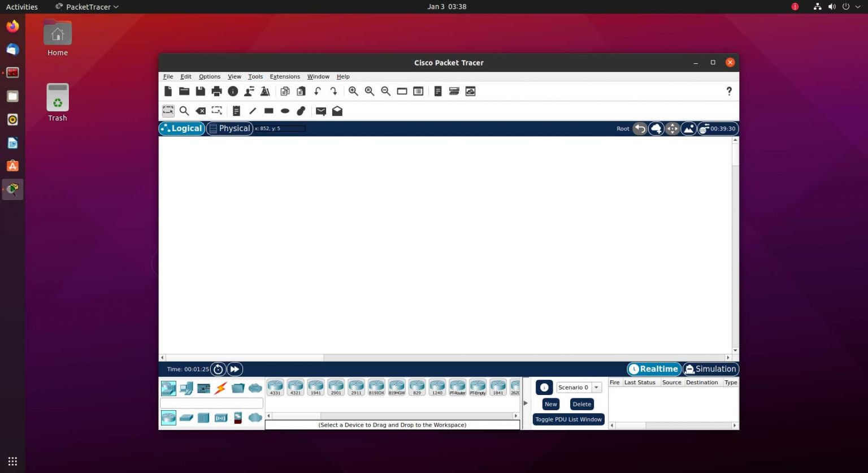The width and height of the screenshot is (868, 473).
Task: Create a New scenario
Action: [x=550, y=403]
